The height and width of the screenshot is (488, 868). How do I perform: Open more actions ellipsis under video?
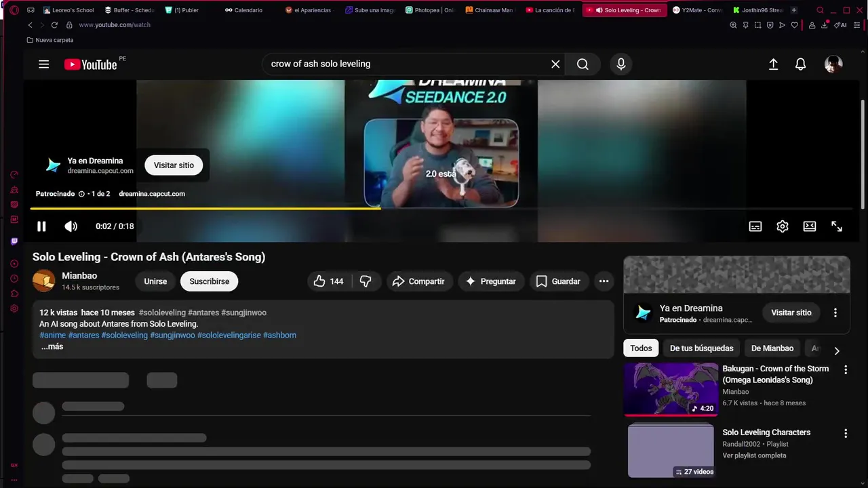(604, 281)
